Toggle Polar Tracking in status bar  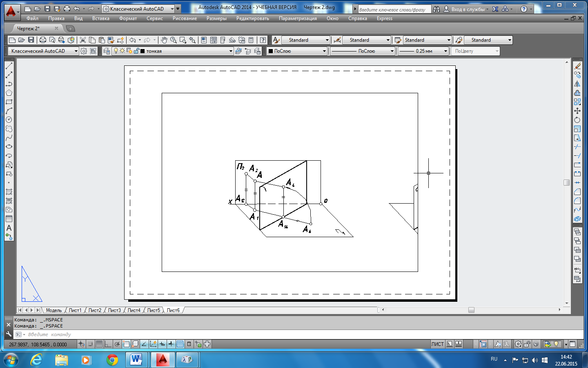[x=117, y=344]
